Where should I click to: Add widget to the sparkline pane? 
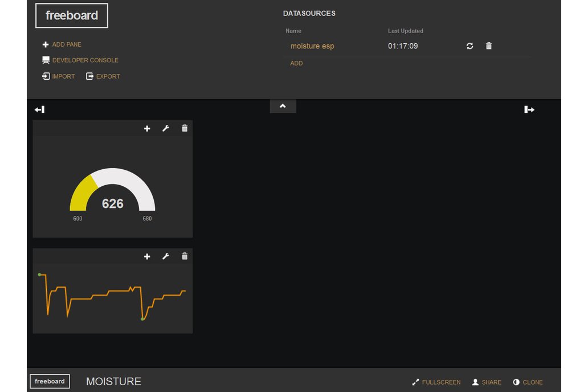pyautogui.click(x=147, y=256)
